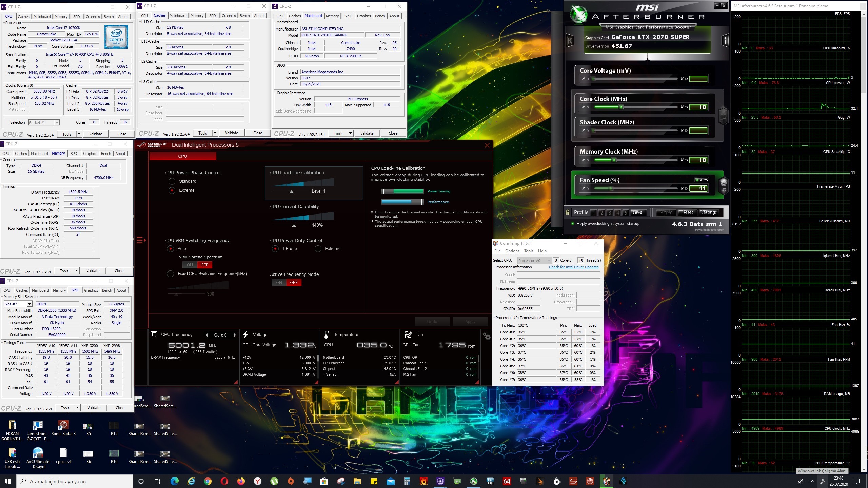
Task: Select Standard CPU Power Phase Control
Action: (x=172, y=181)
